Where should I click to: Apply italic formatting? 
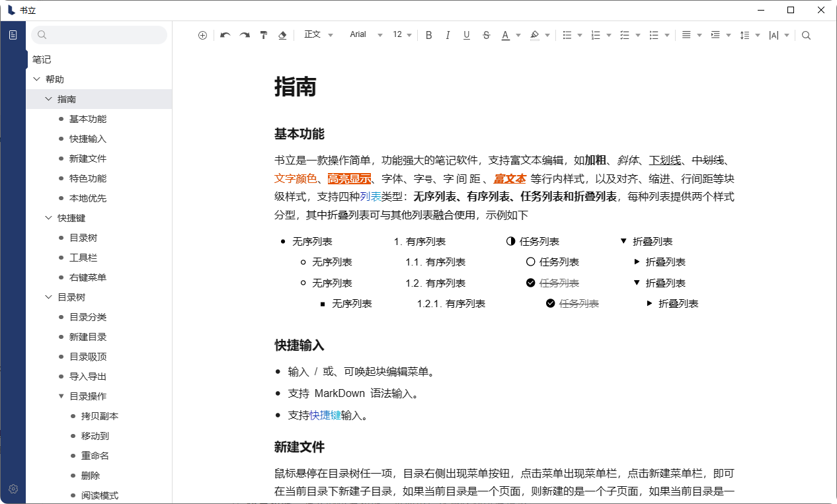pos(448,34)
